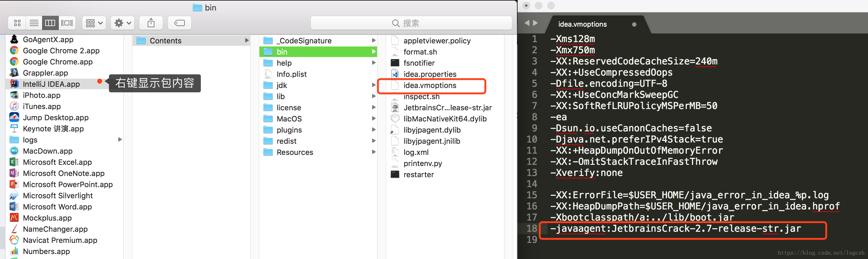Screen dimensions: 868x259
Task: Click the unsaved dot on idea.vmoptions tab
Action: (x=634, y=24)
